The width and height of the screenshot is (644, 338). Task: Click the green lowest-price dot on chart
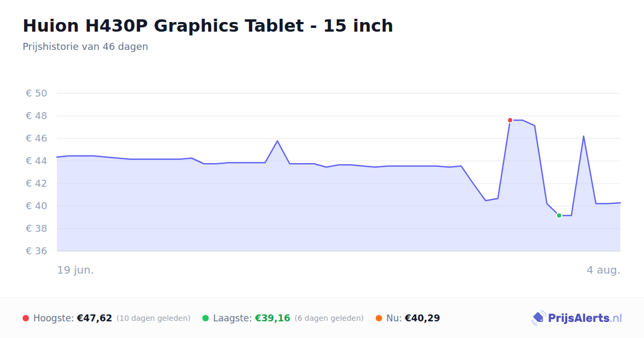tap(559, 216)
